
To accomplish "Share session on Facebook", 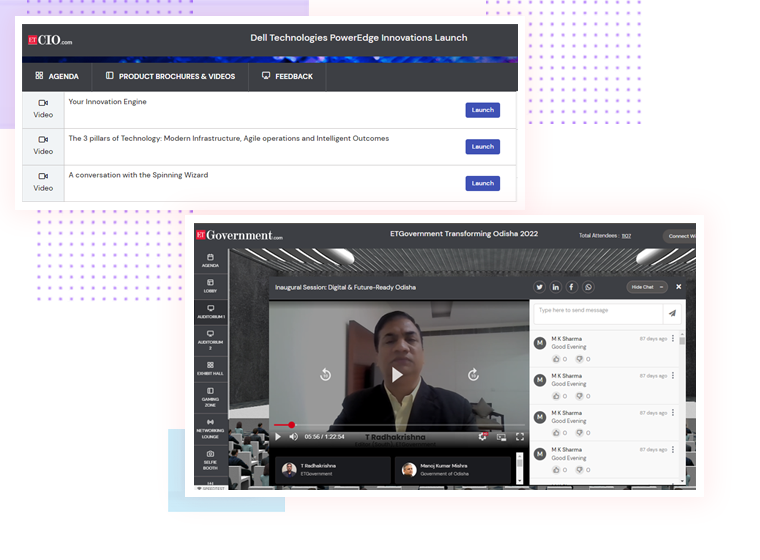I will click(x=572, y=287).
